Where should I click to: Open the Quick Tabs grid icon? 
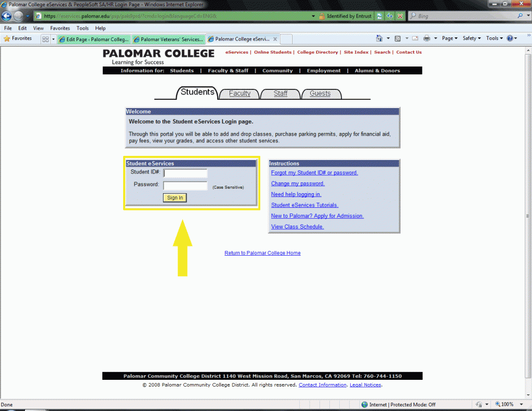[45, 39]
